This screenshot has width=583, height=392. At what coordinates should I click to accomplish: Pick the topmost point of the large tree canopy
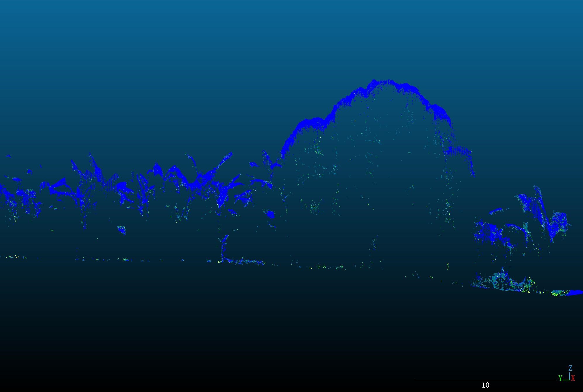(x=374, y=81)
